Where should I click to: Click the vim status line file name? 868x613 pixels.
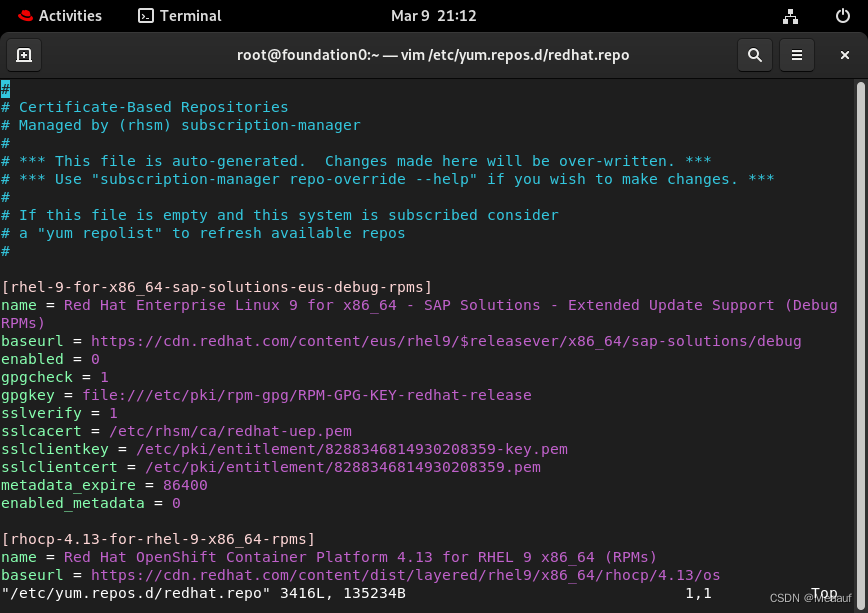tap(136, 593)
